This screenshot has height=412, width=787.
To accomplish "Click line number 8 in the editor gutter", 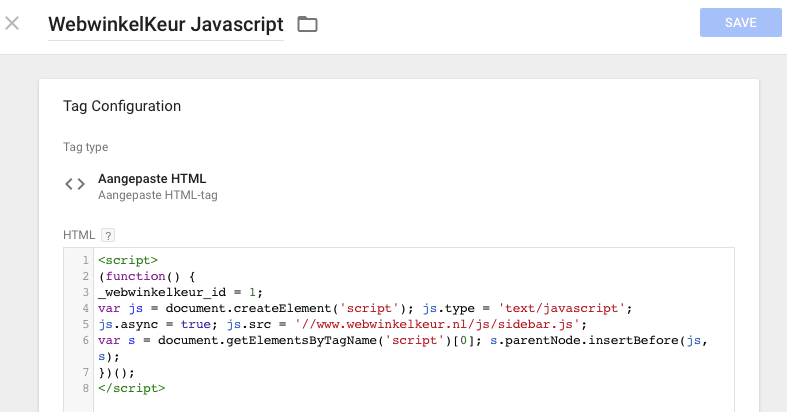I will (x=86, y=387).
